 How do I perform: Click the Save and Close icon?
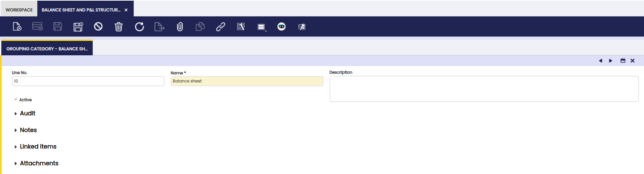point(78,26)
